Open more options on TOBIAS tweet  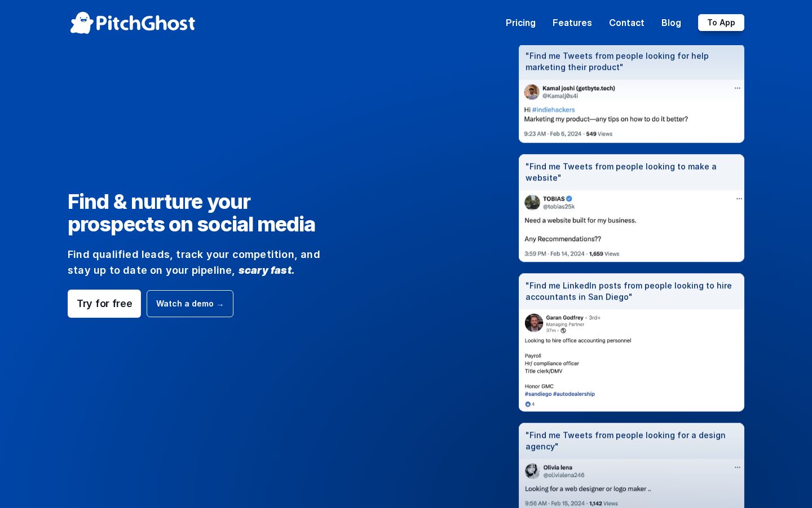[739, 199]
